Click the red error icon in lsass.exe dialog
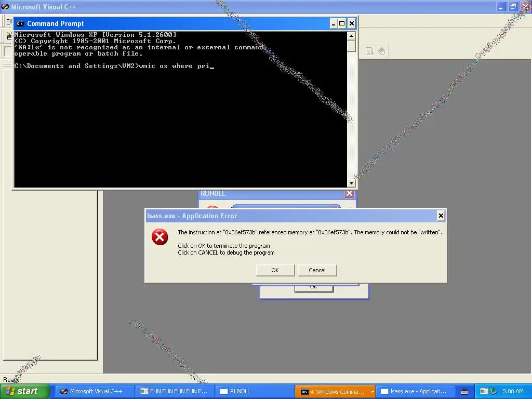 coord(160,237)
